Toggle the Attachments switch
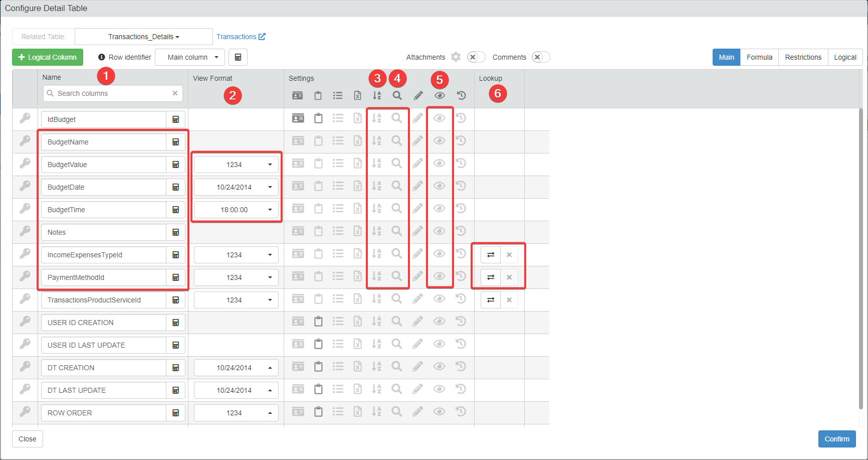Viewport: 868px width, 460px height. [x=476, y=57]
